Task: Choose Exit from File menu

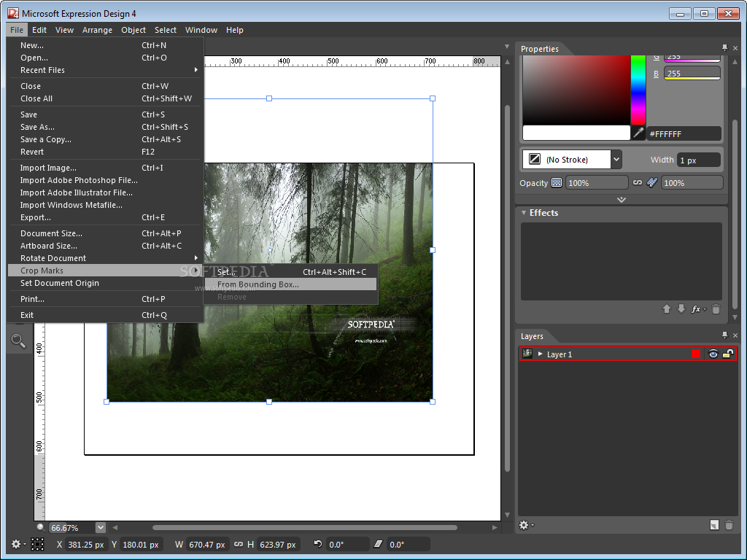Action: coord(106,315)
